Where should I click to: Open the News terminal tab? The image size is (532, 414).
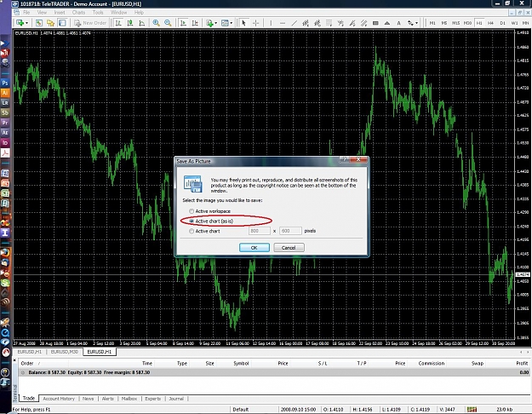(89, 399)
